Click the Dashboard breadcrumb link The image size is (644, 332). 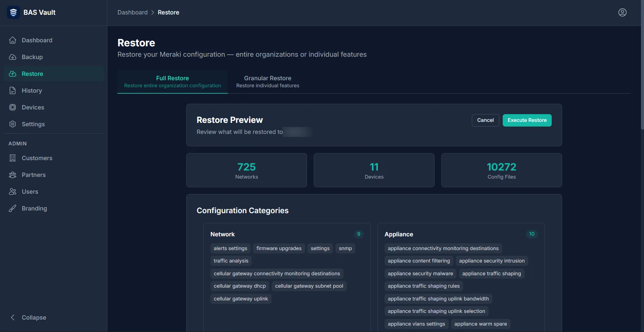coord(133,12)
